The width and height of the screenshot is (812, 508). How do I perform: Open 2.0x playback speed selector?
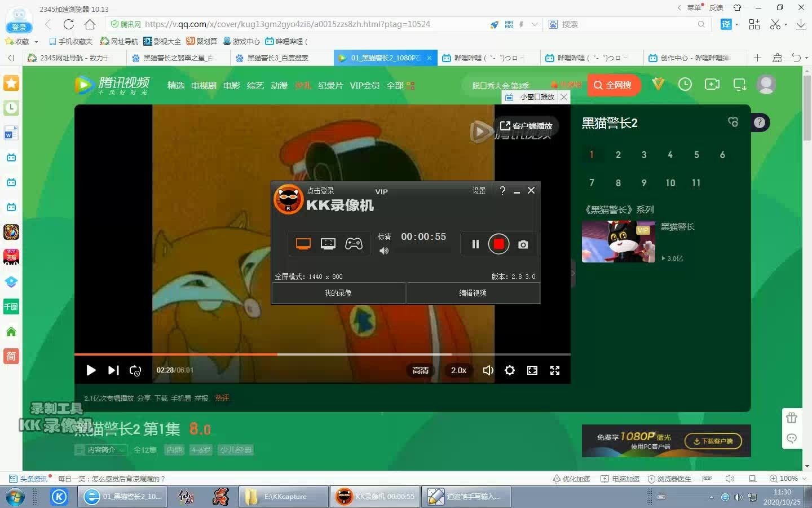tap(458, 370)
